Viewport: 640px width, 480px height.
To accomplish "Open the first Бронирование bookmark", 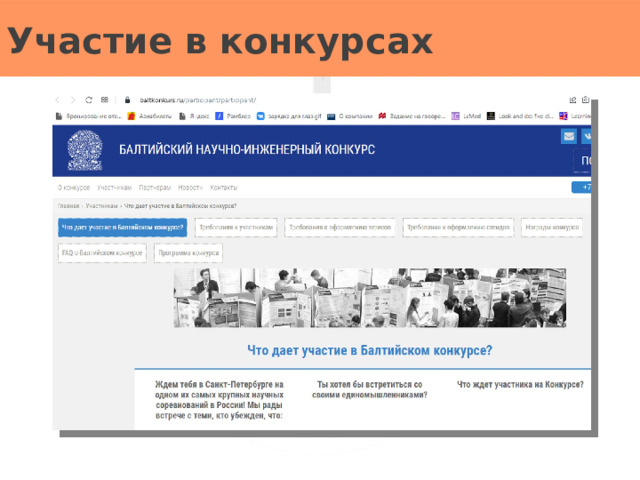I will pyautogui.click(x=89, y=116).
